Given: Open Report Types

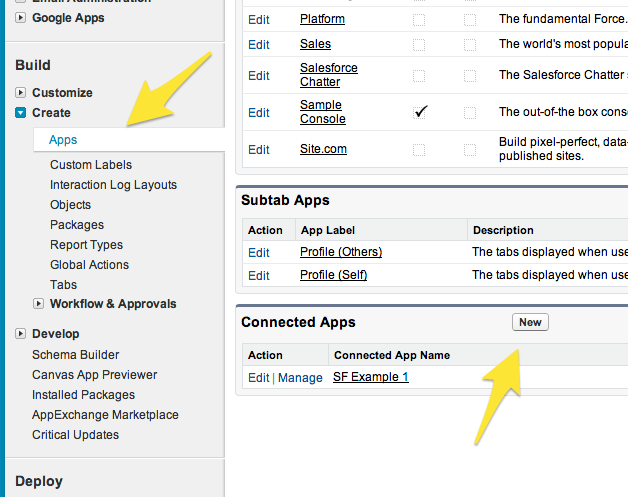Looking at the screenshot, I should (87, 245).
